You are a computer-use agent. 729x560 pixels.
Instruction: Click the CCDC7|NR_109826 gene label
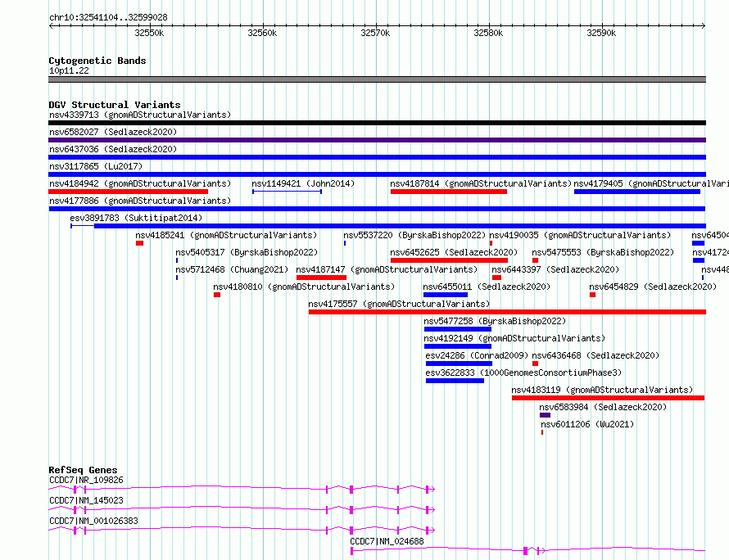86,480
